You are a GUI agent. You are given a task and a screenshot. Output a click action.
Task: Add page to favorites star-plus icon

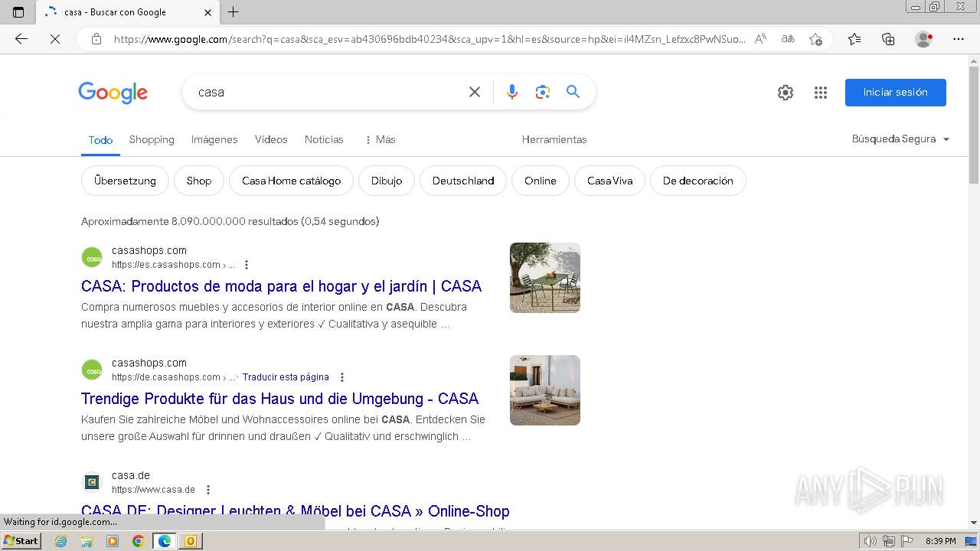click(815, 39)
